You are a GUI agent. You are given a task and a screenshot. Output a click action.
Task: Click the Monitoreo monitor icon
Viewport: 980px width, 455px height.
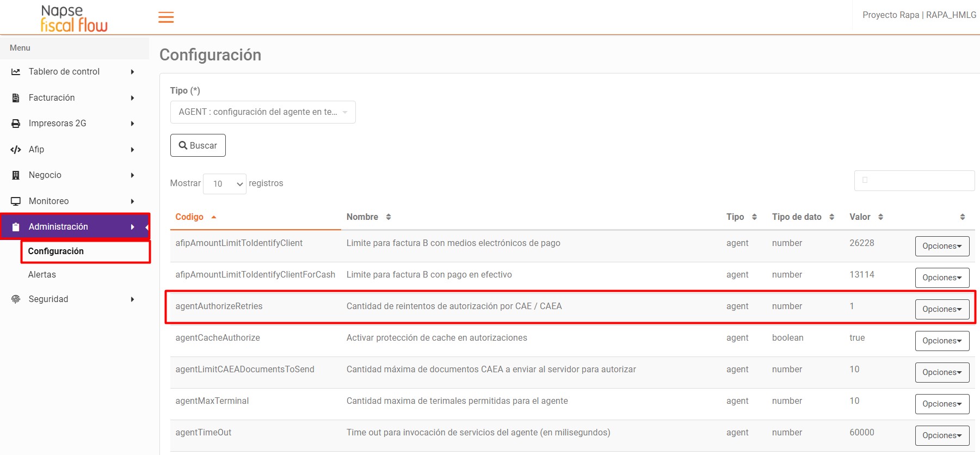(x=16, y=201)
